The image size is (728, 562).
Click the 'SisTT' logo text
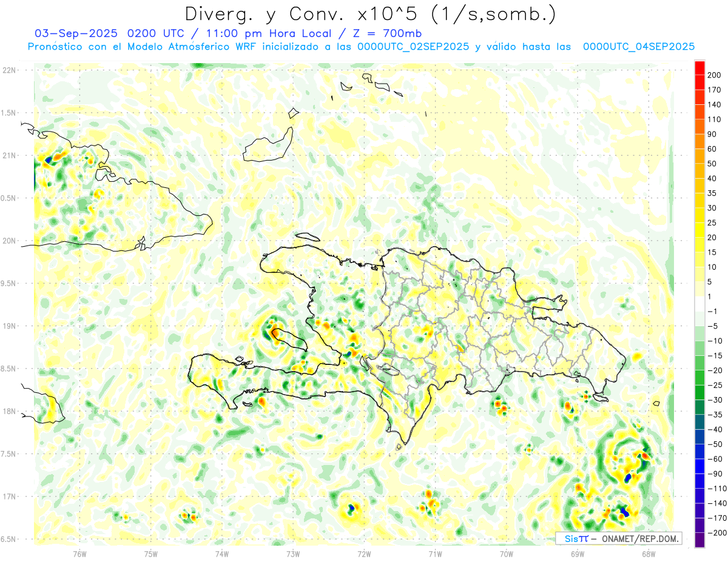pyautogui.click(x=576, y=538)
